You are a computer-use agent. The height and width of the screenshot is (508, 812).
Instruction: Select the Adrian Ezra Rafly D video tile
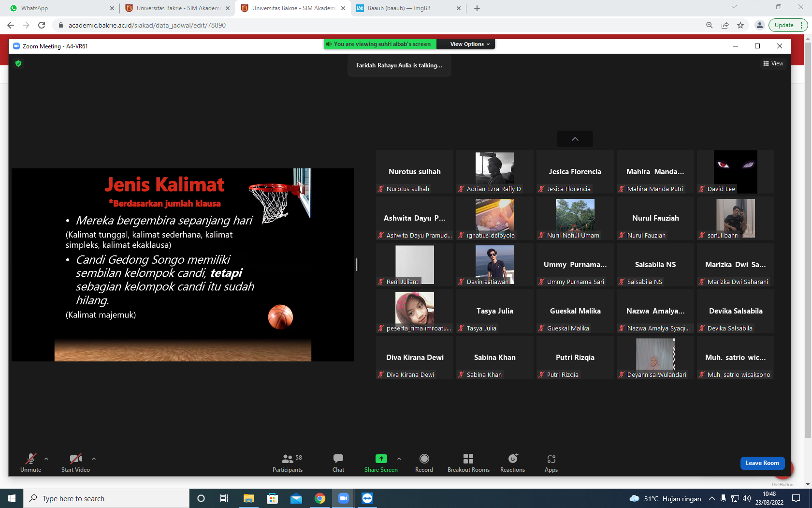495,172
